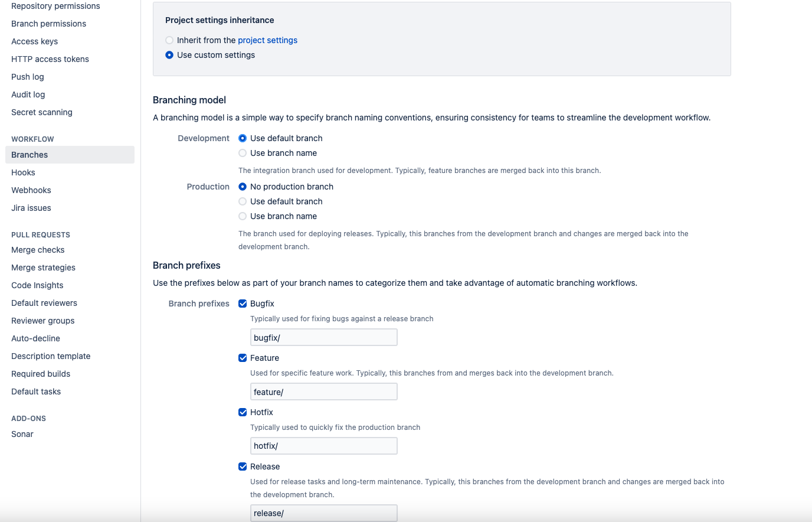Go to Hooks under Workflow
The image size is (812, 522).
pyautogui.click(x=23, y=172)
